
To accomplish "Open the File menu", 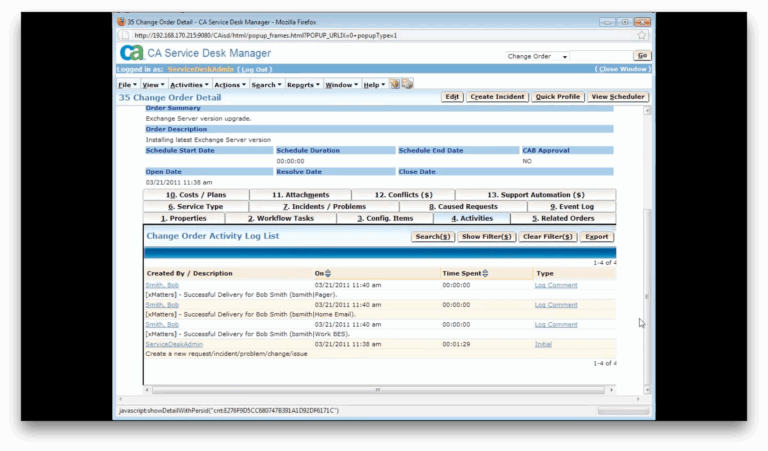I will click(x=127, y=85).
